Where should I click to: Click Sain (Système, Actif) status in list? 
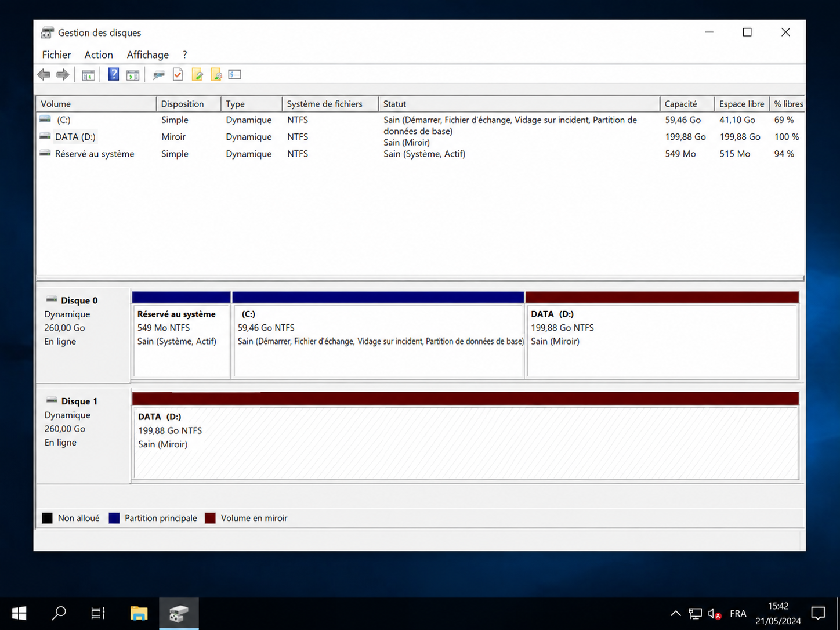424,154
